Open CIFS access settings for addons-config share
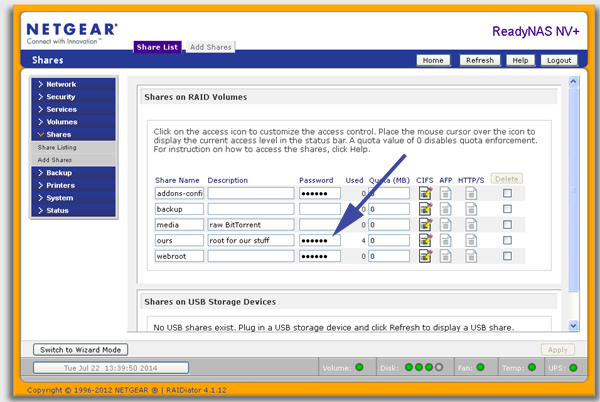 click(x=425, y=193)
